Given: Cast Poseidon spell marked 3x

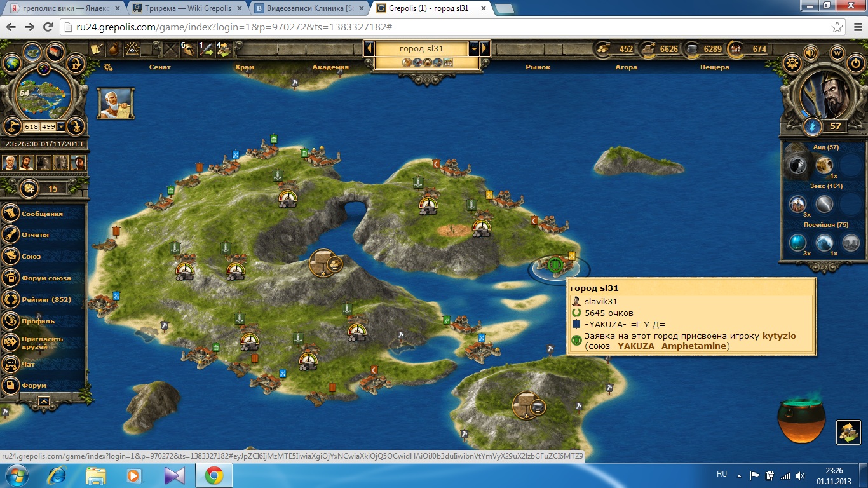Looking at the screenshot, I should [x=797, y=242].
